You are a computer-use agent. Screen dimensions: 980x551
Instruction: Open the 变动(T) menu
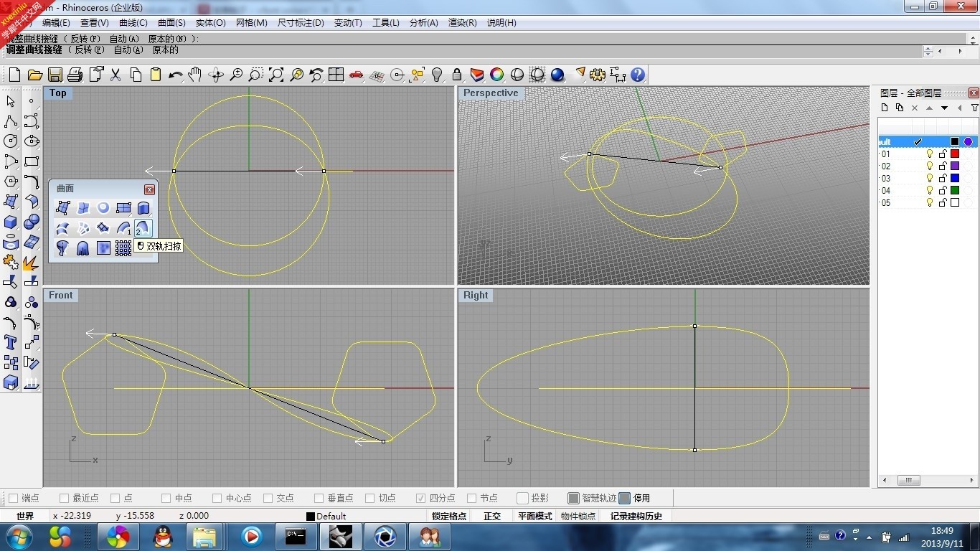[x=348, y=23]
